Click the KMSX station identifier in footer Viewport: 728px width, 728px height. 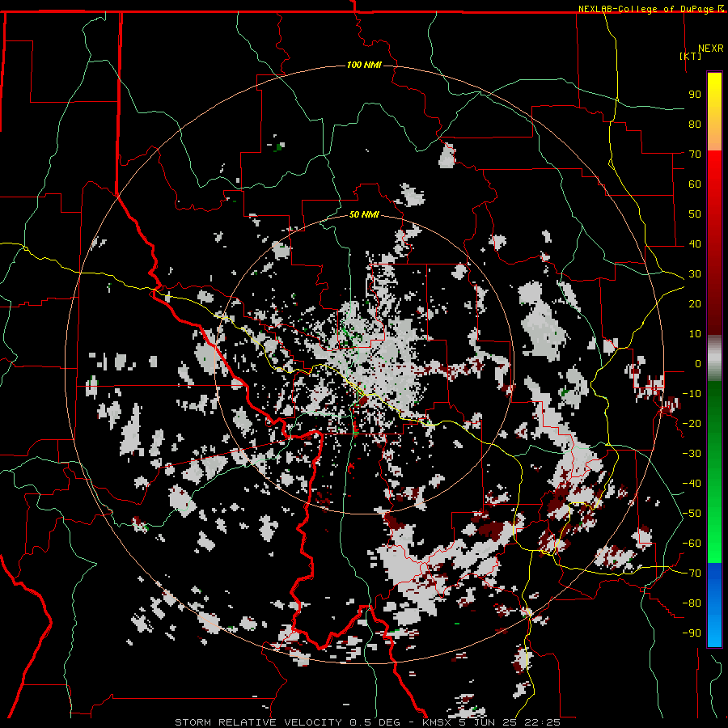tap(437, 722)
